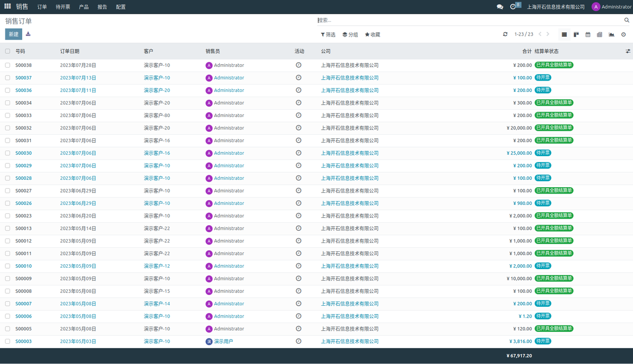This screenshot has height=364, width=633.
Task: Open the apps grid home menu
Action: coord(7,6)
